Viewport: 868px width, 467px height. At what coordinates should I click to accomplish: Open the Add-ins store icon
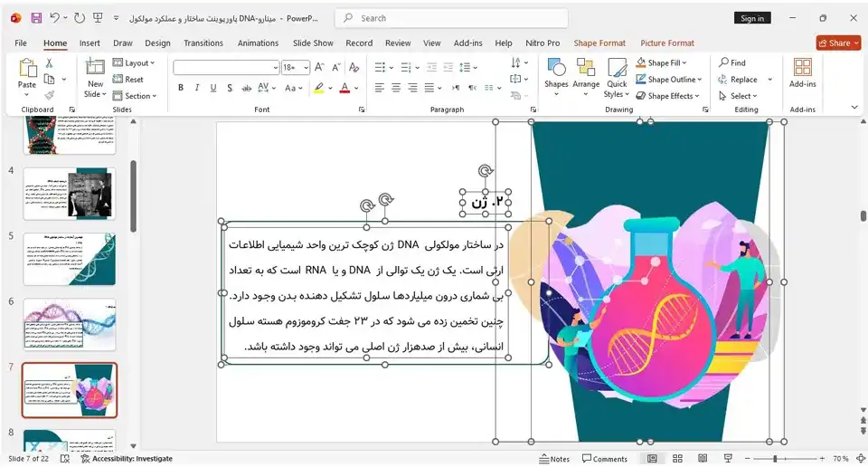pyautogui.click(x=802, y=73)
